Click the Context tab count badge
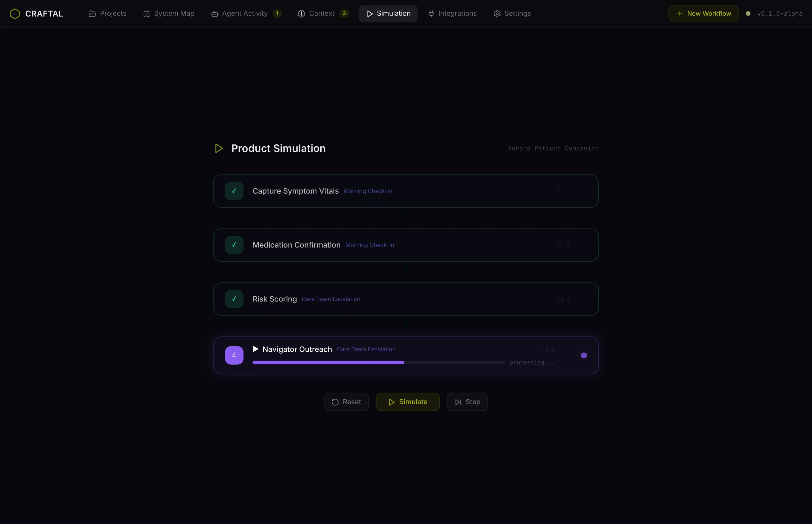 click(x=344, y=14)
